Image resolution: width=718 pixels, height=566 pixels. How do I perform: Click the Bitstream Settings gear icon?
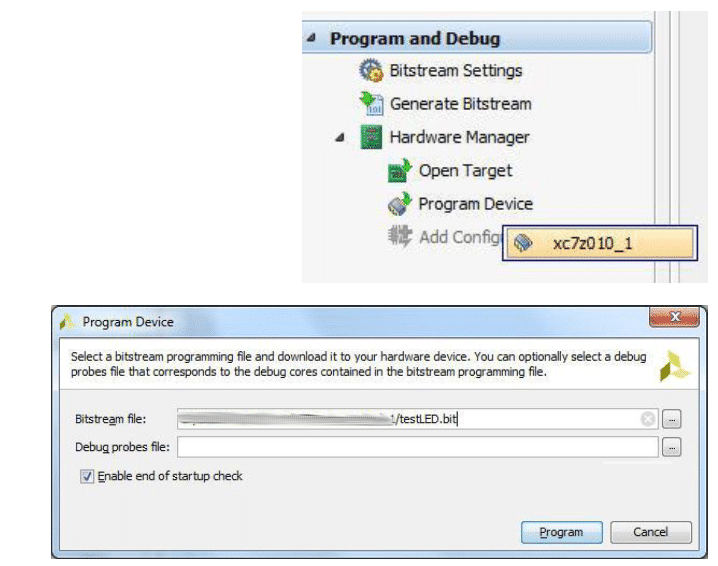pos(371,71)
